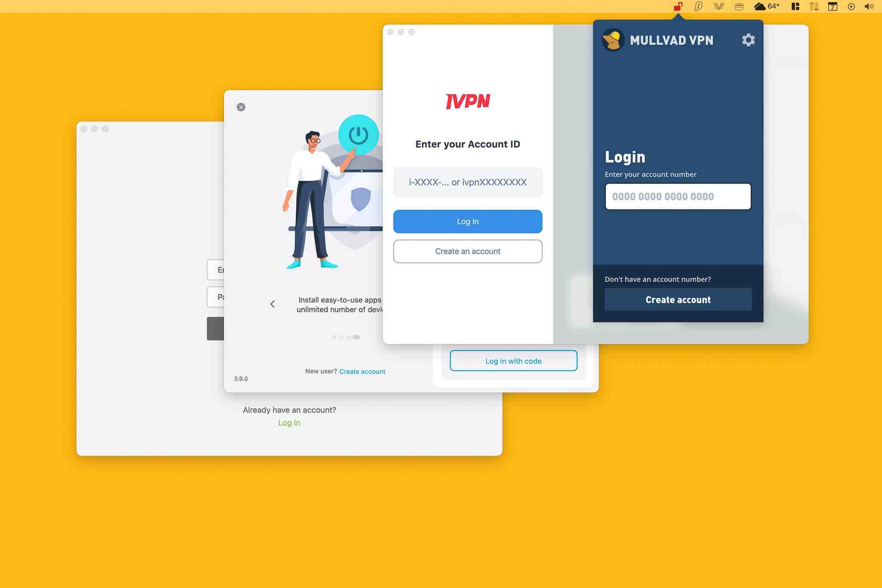Click Log In button in IVPN window

(468, 221)
